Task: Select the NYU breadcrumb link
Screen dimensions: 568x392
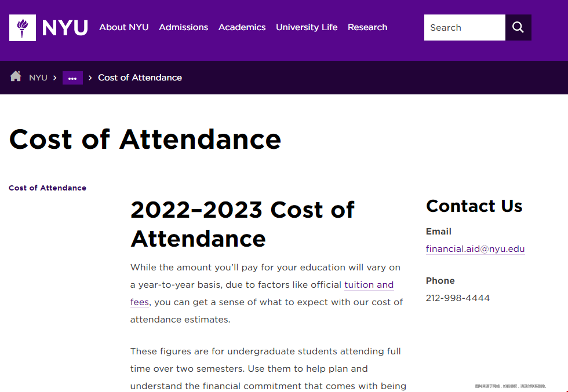Action: click(x=38, y=78)
